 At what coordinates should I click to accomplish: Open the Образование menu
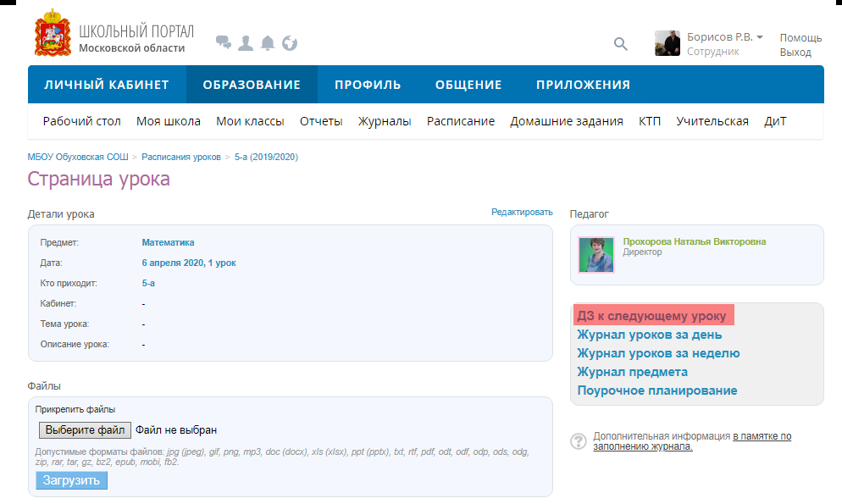[252, 85]
